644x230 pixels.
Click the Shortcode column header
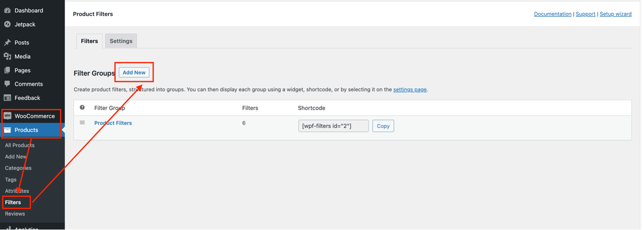312,108
